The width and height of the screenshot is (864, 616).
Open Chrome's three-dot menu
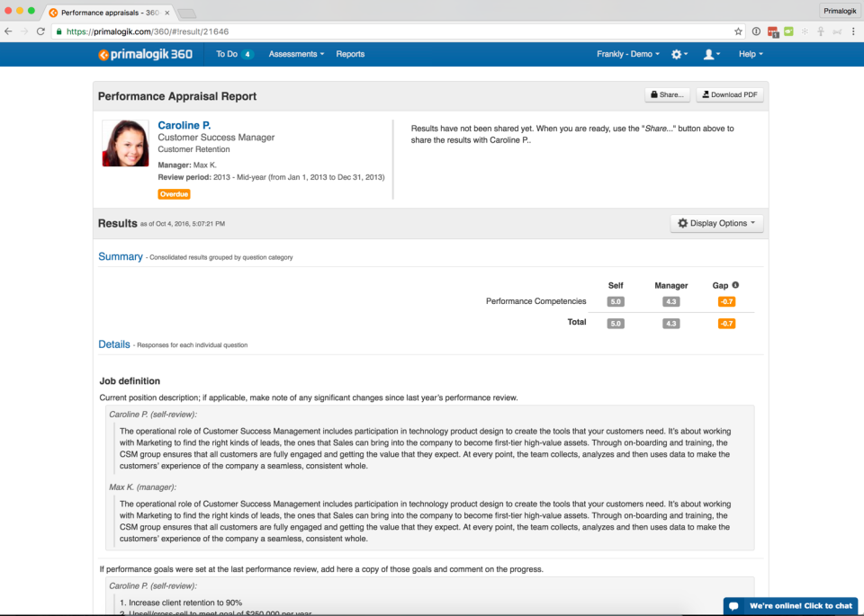853,31
